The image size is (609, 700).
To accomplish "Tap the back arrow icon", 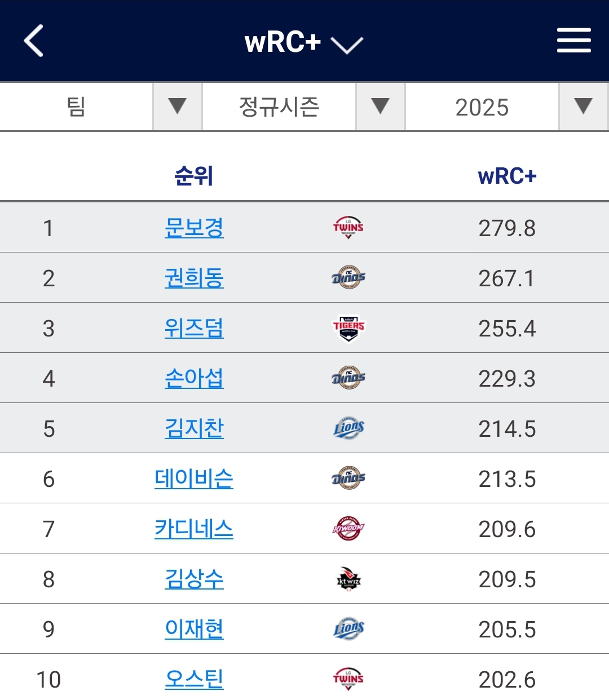I will (x=34, y=41).
